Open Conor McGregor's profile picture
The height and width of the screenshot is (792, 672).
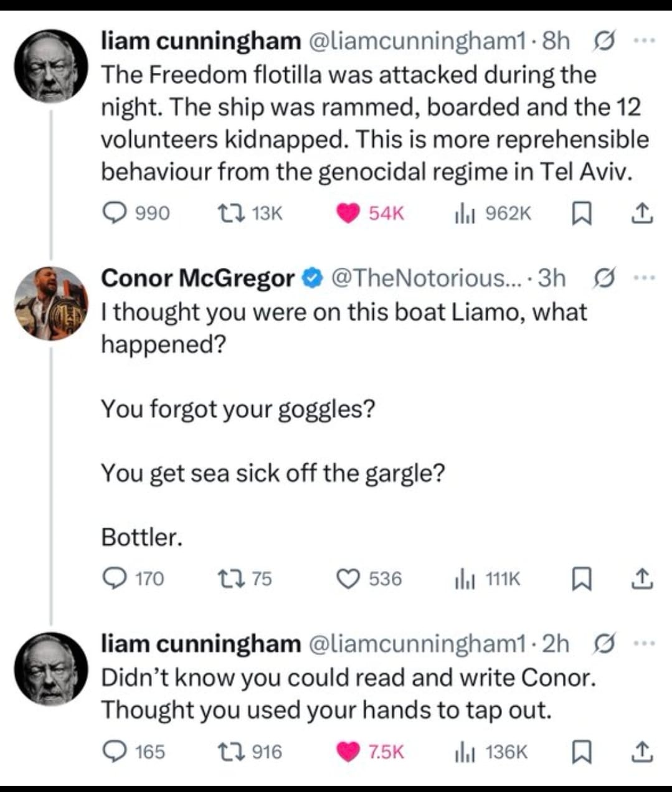coord(51,304)
